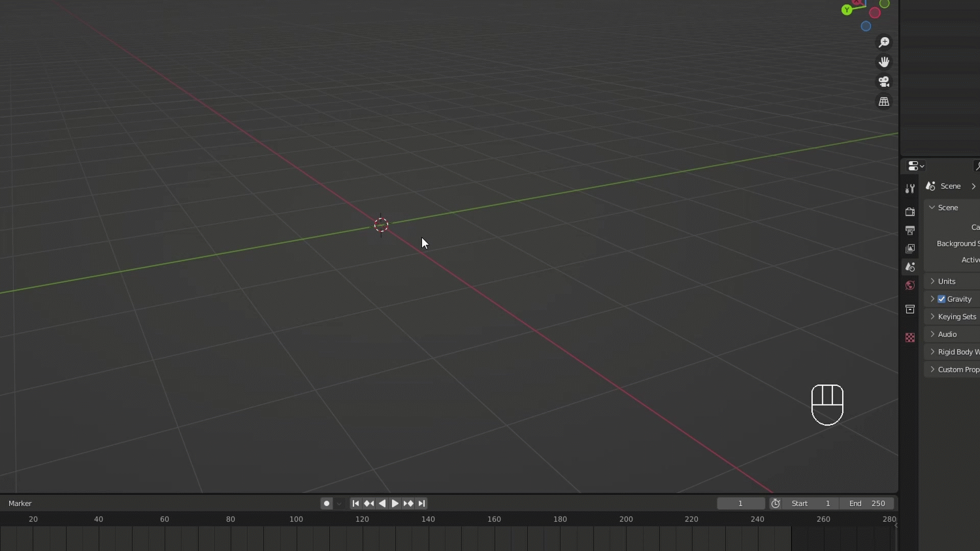Open the View Layer properties tab

(x=910, y=248)
